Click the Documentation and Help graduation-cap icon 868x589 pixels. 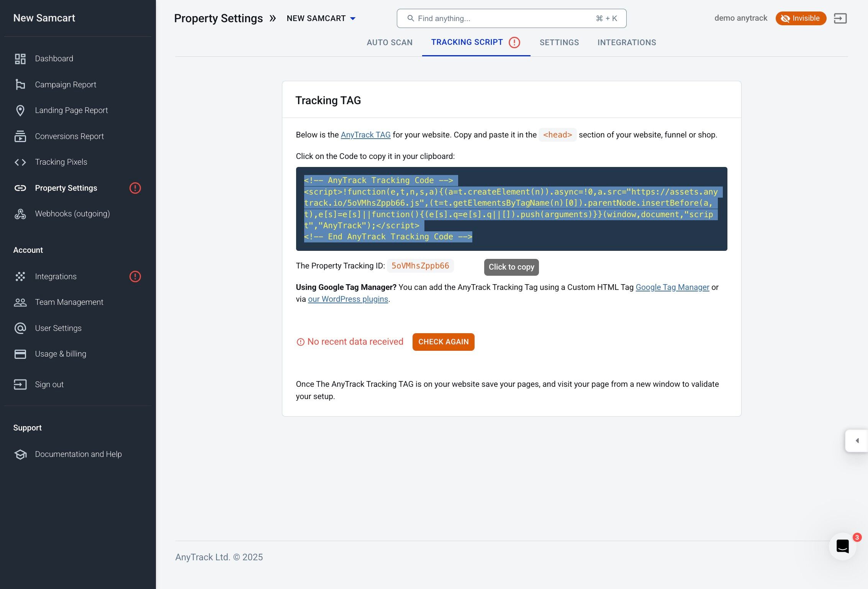click(20, 454)
